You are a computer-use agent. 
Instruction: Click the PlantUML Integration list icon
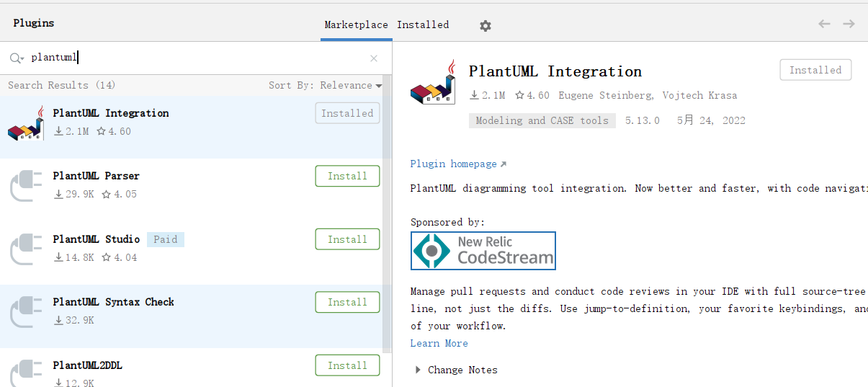(27, 123)
